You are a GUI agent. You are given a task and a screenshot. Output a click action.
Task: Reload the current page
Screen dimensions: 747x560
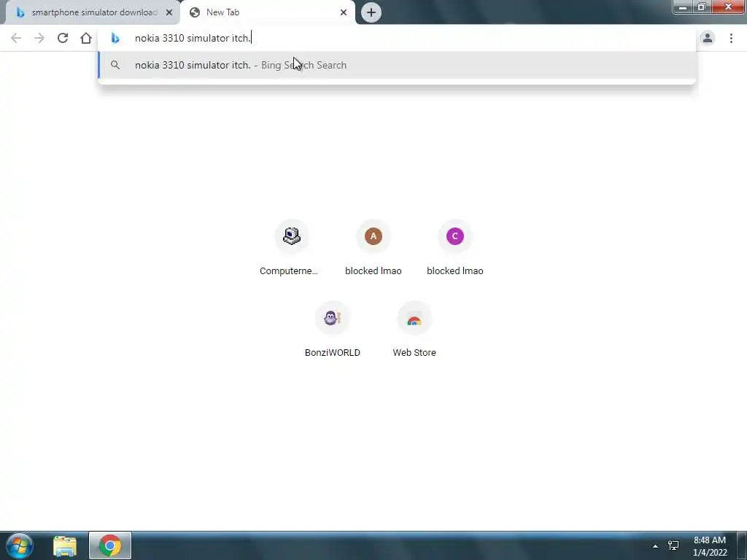(63, 38)
